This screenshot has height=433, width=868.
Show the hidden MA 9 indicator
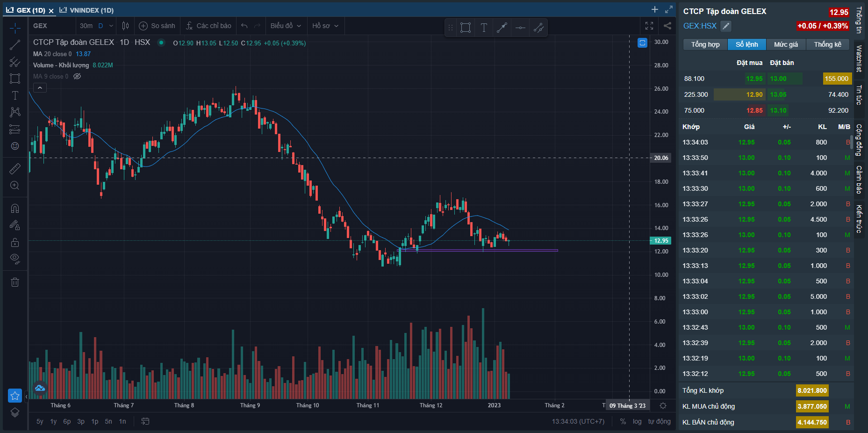77,76
